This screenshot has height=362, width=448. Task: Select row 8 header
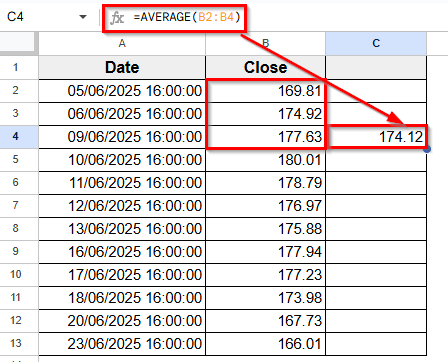19,229
